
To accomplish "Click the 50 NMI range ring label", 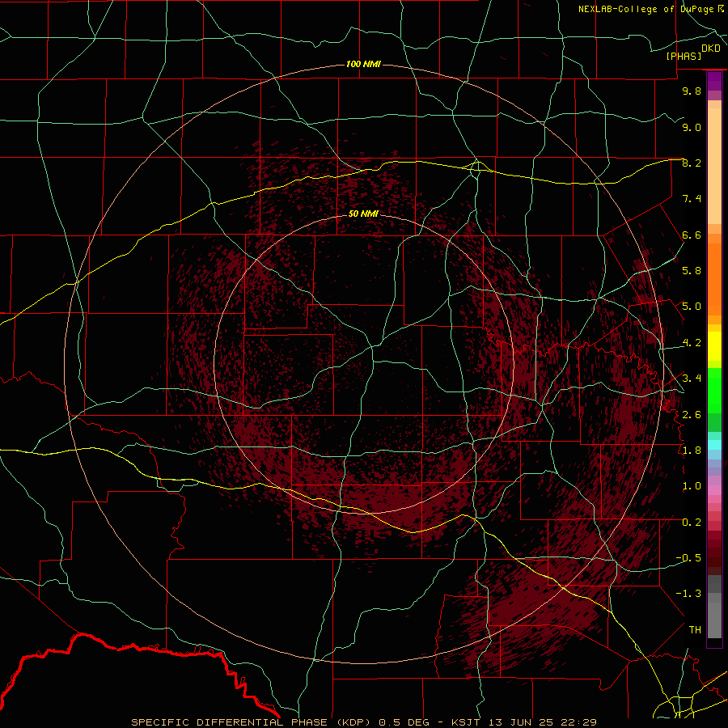I will [x=363, y=214].
